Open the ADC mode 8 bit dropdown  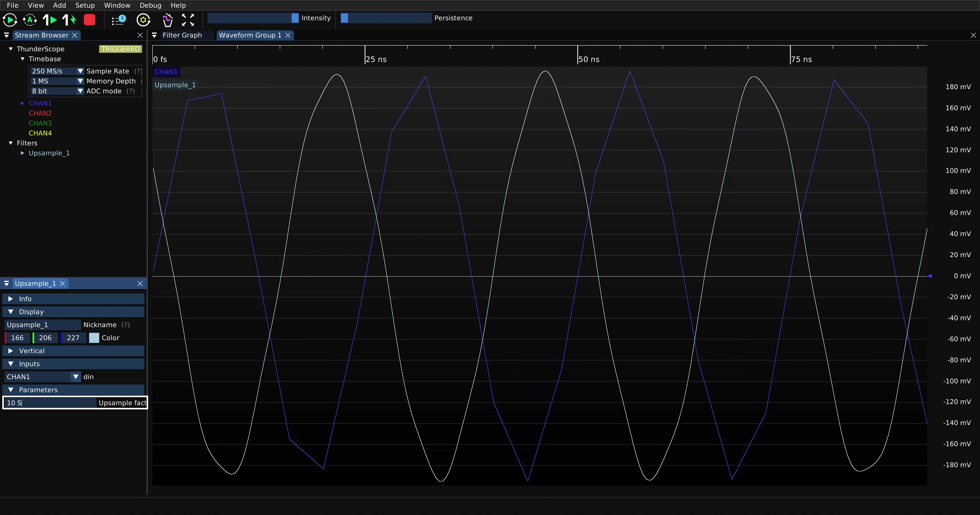click(57, 91)
